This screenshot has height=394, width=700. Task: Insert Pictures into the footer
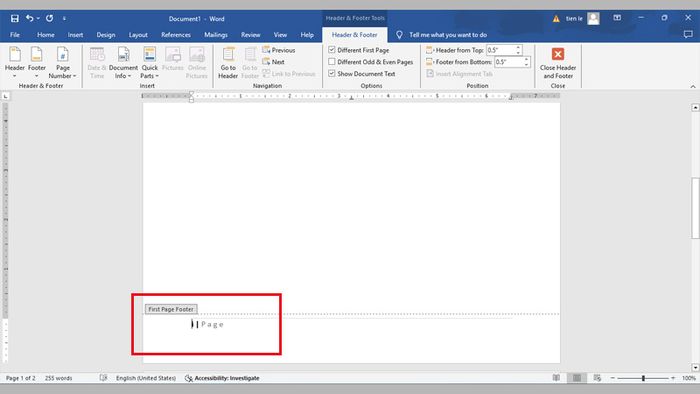173,59
